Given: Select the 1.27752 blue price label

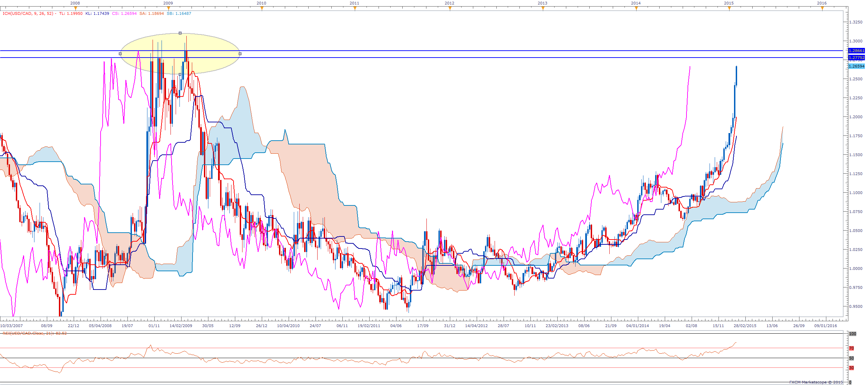Looking at the screenshot, I should (x=856, y=58).
